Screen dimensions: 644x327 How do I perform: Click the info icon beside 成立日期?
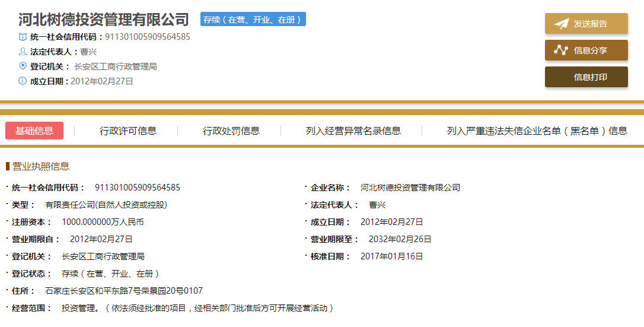tap(23, 81)
